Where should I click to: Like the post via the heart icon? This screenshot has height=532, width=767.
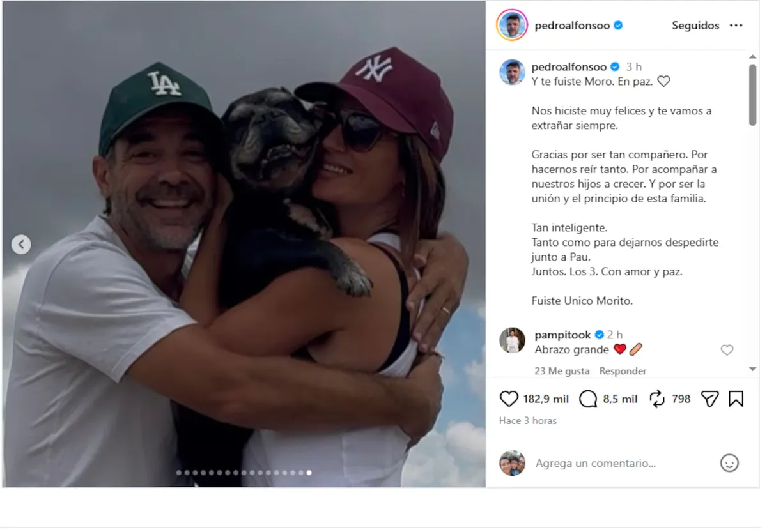tap(509, 398)
